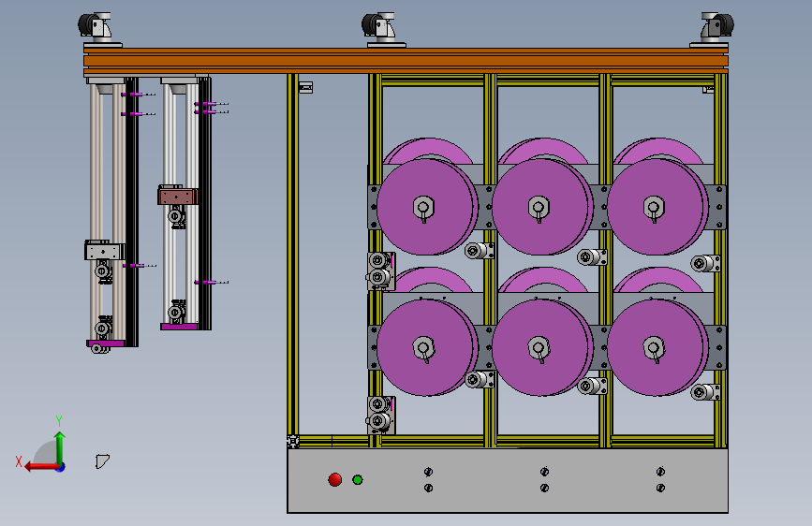812x526 pixels.
Task: Click the blue Z axis dot on the triad
Action: [61, 467]
